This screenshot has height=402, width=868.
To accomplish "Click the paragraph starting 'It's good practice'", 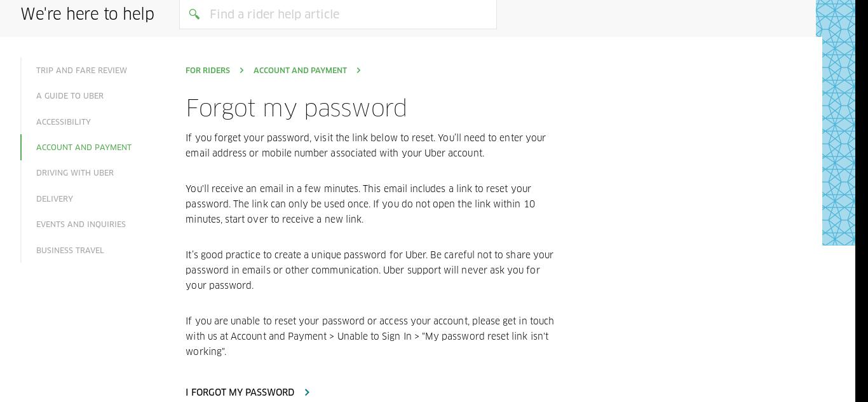I will [369, 270].
